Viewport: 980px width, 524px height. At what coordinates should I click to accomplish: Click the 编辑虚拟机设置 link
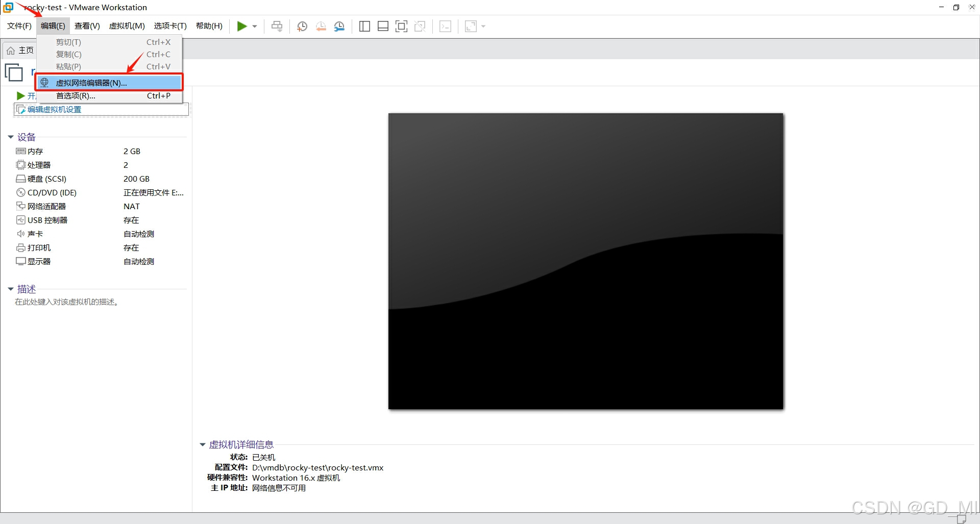[54, 110]
